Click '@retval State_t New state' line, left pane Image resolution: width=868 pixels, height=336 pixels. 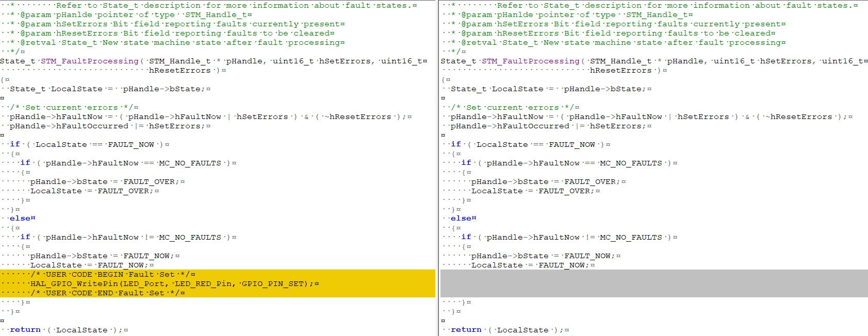(x=180, y=42)
